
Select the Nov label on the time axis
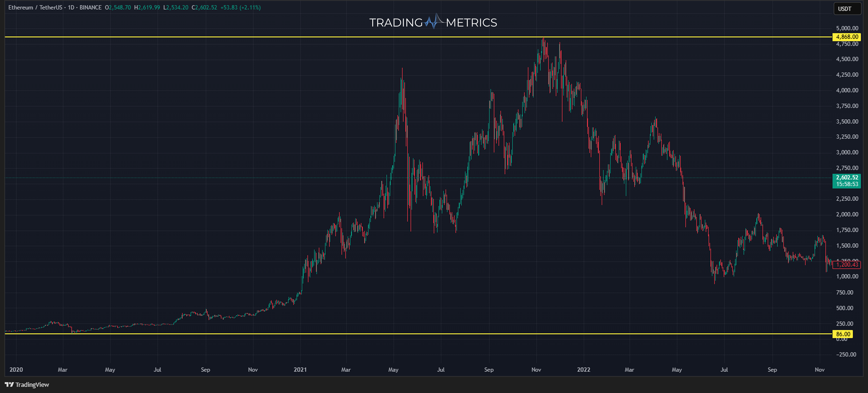pyautogui.click(x=253, y=370)
